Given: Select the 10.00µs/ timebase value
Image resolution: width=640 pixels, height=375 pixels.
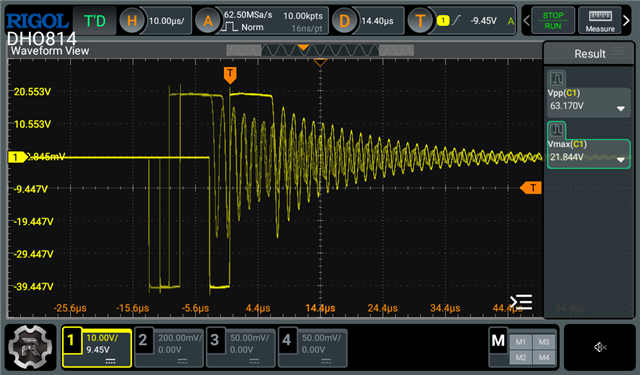Looking at the screenshot, I should (167, 20).
